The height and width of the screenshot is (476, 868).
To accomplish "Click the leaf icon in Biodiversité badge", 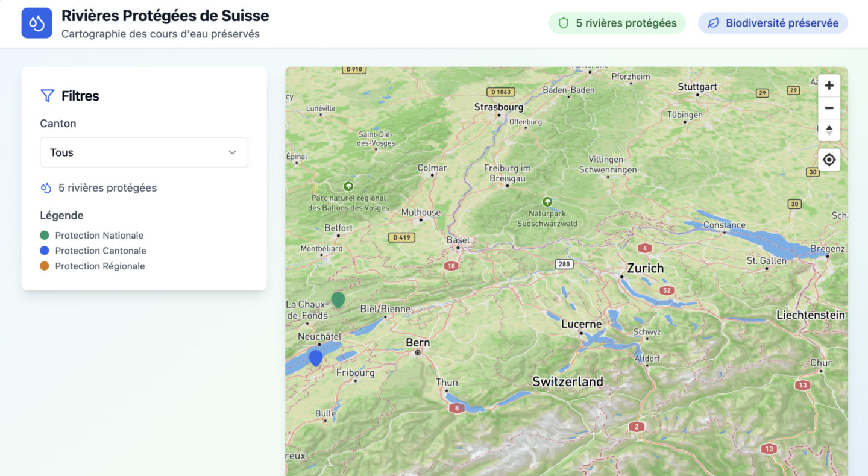I will tap(713, 23).
